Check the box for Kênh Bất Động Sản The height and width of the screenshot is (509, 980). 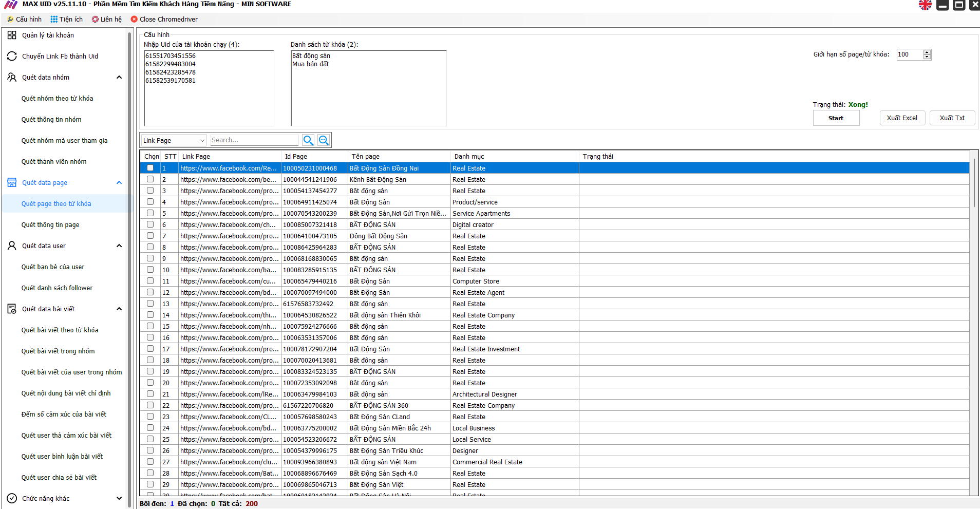coord(150,179)
